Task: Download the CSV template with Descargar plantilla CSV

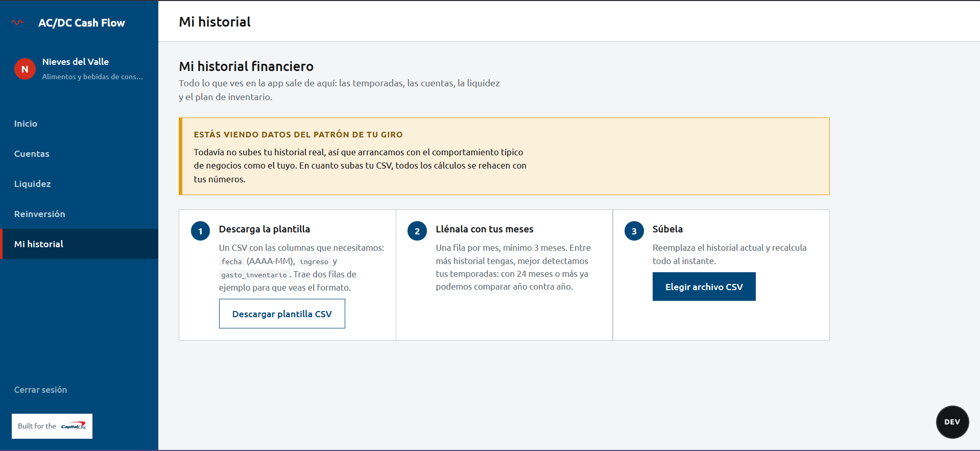Action: [282, 314]
